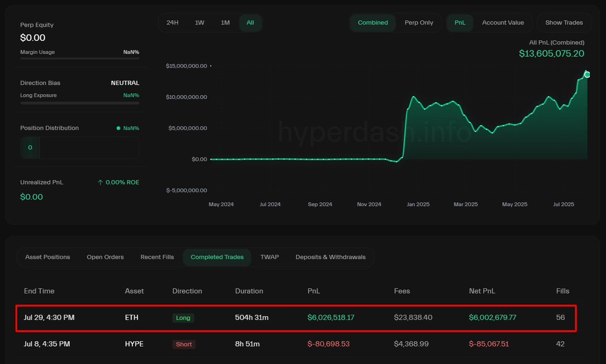This screenshot has width=606, height=364.
Task: Open the Recent Fills tab
Action: click(x=157, y=257)
